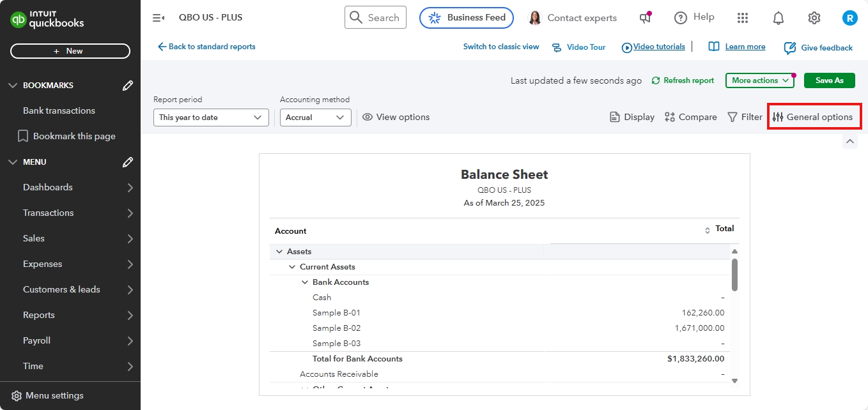This screenshot has height=410, width=868.
Task: Edit bookmarks with the pencil icon
Action: tap(128, 86)
